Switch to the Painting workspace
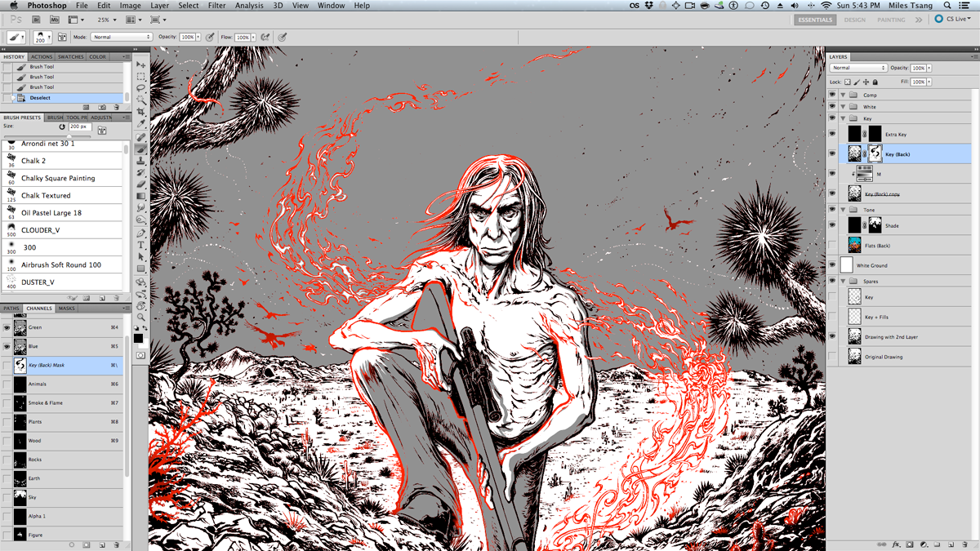This screenshot has width=980, height=551. (x=891, y=20)
